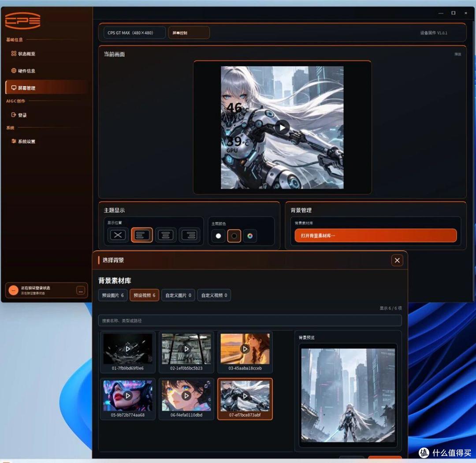The width and height of the screenshot is (476, 463).
Task: Choose the center-aligned display position icon
Action: click(x=165, y=235)
